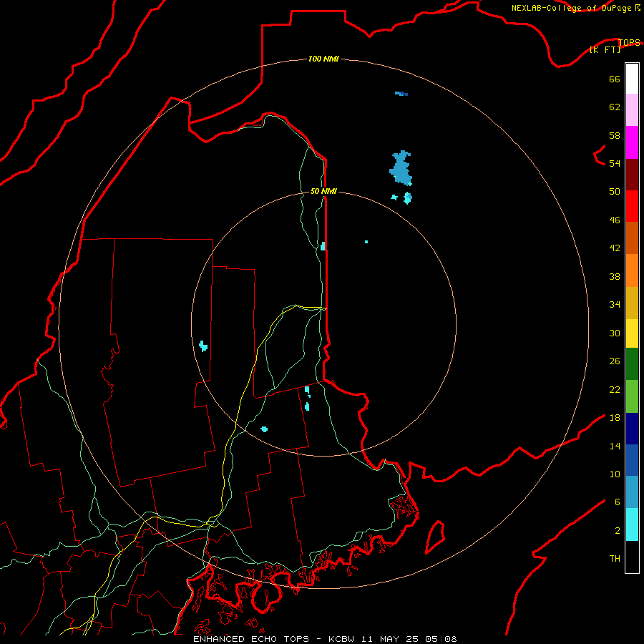Pick the dark maroon legend swatch
The image size is (644, 644).
[x=632, y=175]
